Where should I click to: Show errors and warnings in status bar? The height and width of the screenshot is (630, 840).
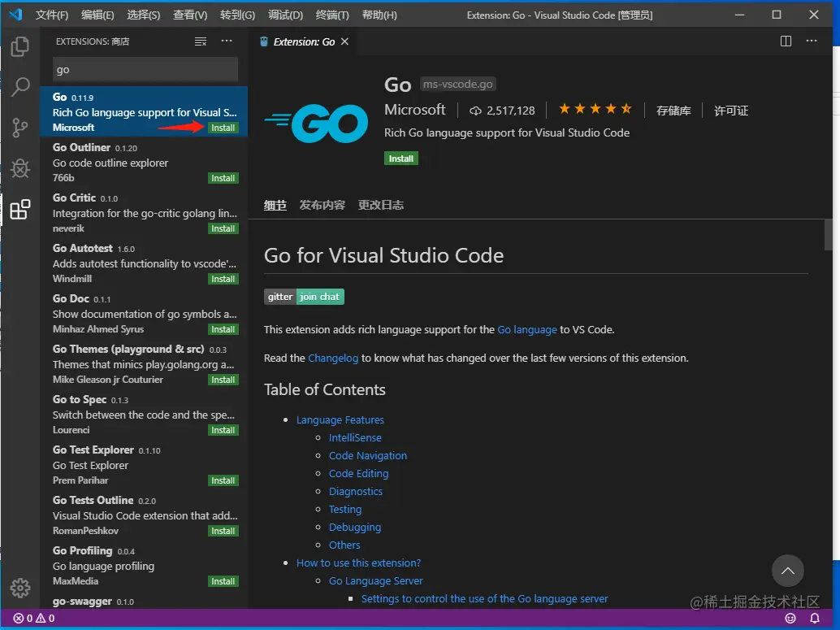tap(34, 618)
